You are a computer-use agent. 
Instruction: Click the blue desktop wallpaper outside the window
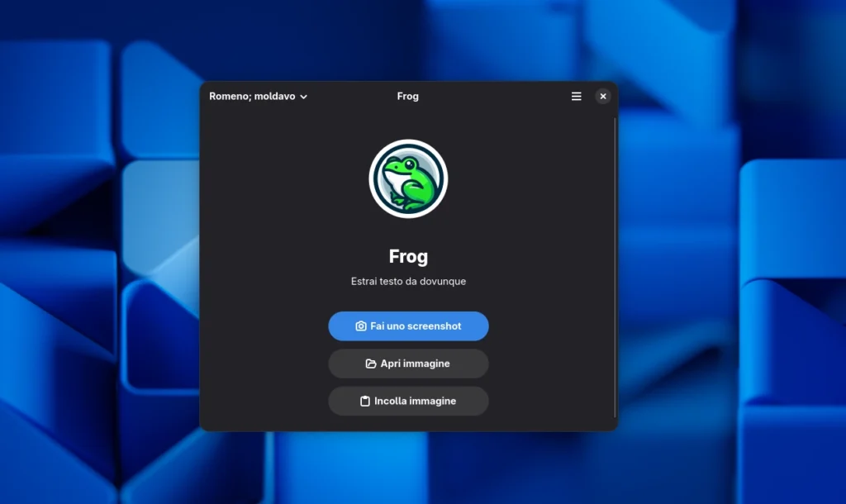[x=99, y=248]
